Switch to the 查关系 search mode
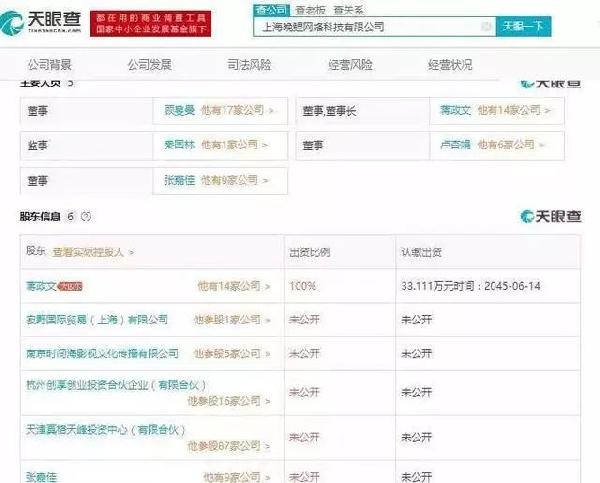Viewport: 600px width, 483px height. pyautogui.click(x=348, y=10)
